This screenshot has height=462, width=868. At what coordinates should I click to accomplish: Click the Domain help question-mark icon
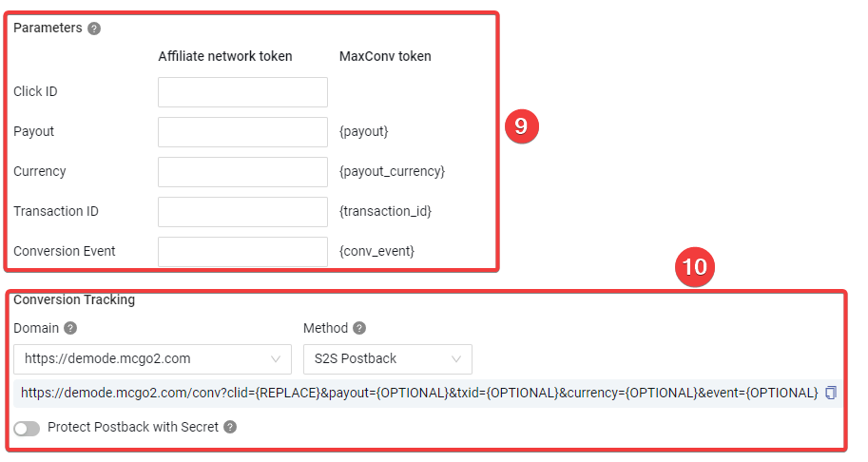tap(70, 328)
